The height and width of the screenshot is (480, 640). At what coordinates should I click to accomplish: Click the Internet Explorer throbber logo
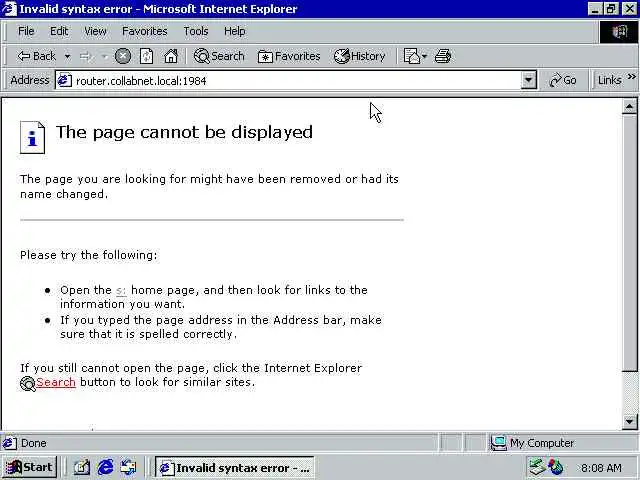point(619,32)
